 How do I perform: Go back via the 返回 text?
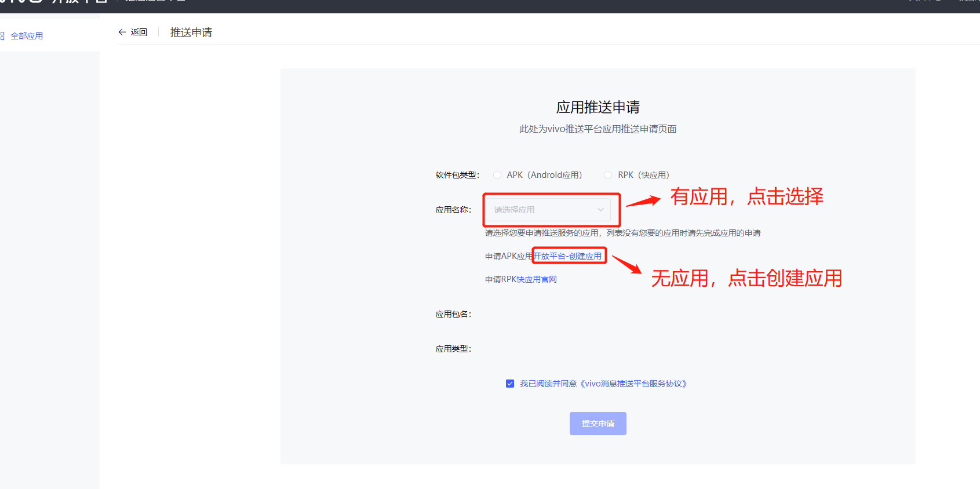tap(139, 32)
